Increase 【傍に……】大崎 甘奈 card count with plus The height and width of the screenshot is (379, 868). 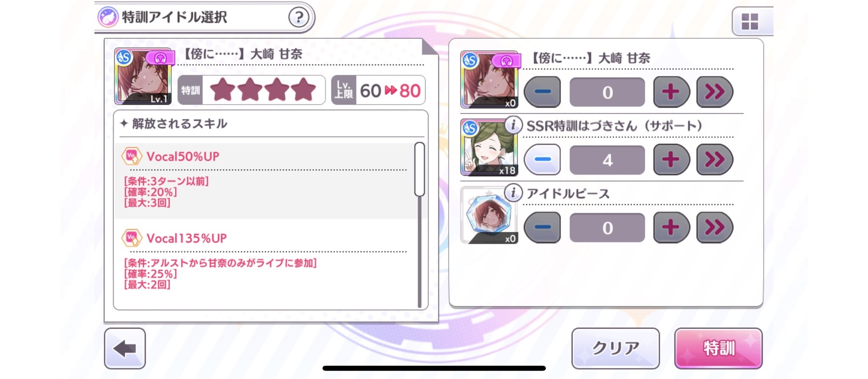tap(671, 92)
